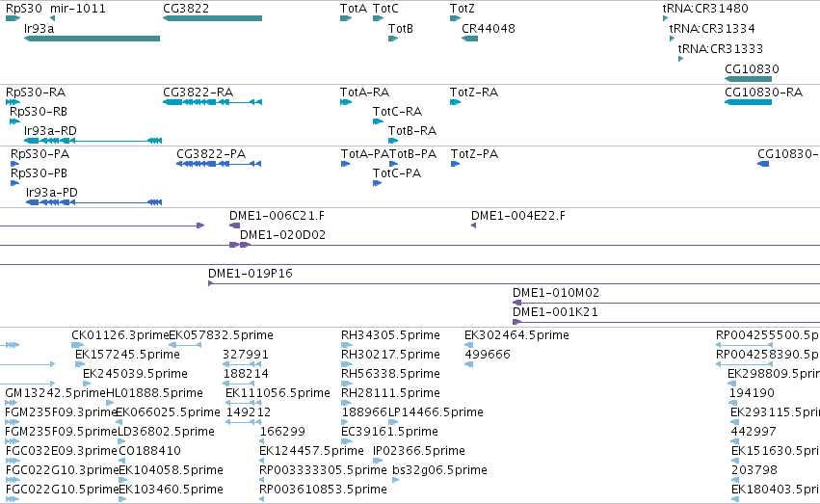Click the tRNA:CR31333 label
The width and height of the screenshot is (820, 504).
721,49
